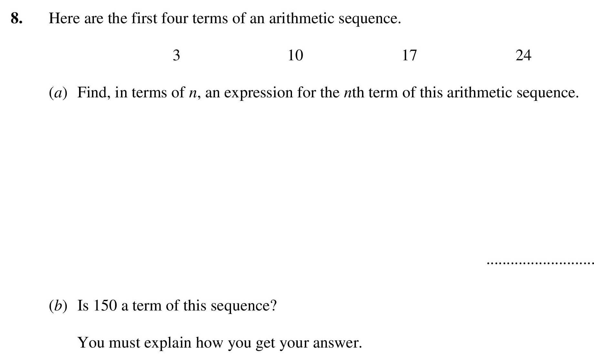The image size is (594, 364).
Task: Select the third term 17
Action: (x=409, y=55)
